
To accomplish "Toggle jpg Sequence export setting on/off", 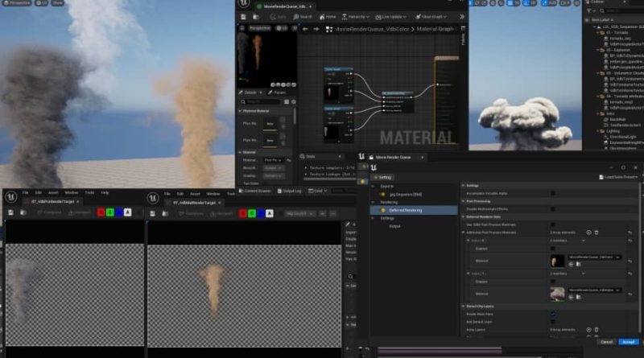I will coord(383,194).
